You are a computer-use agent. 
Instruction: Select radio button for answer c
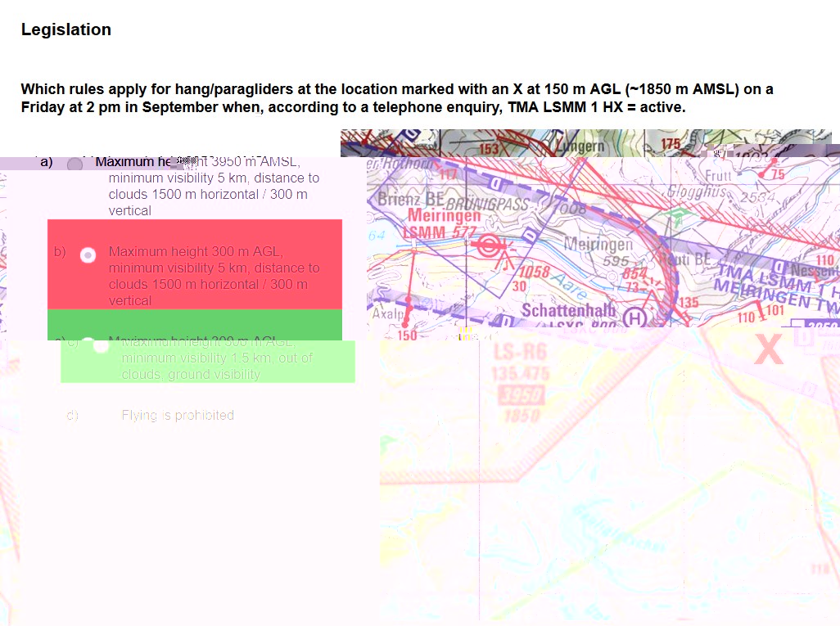(101, 345)
